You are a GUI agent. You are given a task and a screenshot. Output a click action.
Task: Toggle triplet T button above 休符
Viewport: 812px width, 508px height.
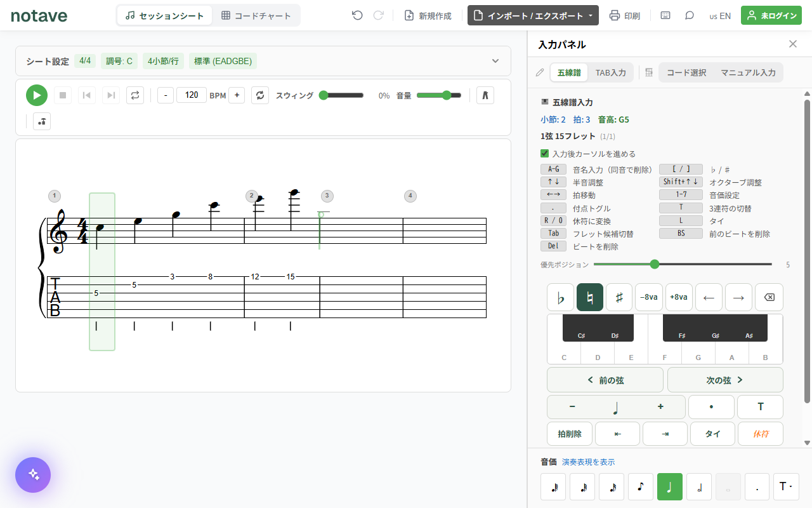760,407
